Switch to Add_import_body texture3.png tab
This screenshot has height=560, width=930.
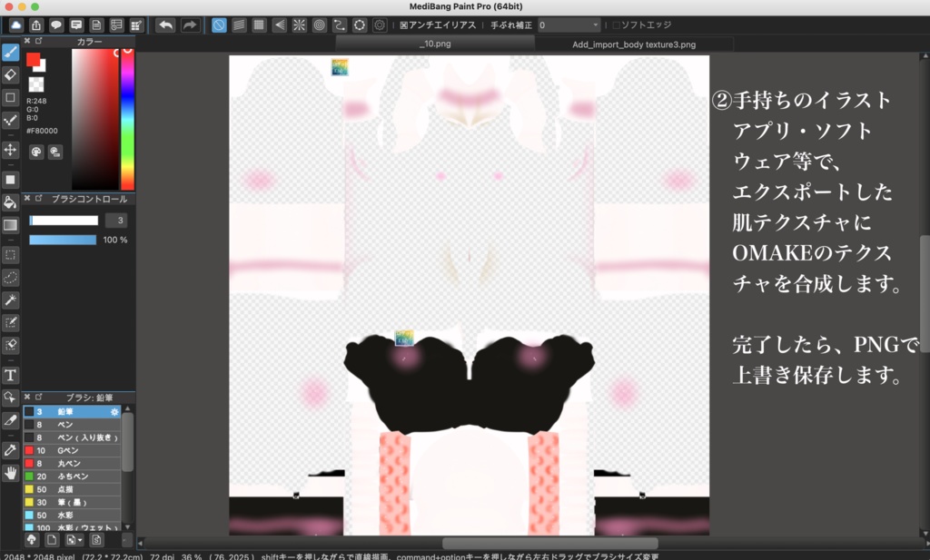[x=634, y=44]
